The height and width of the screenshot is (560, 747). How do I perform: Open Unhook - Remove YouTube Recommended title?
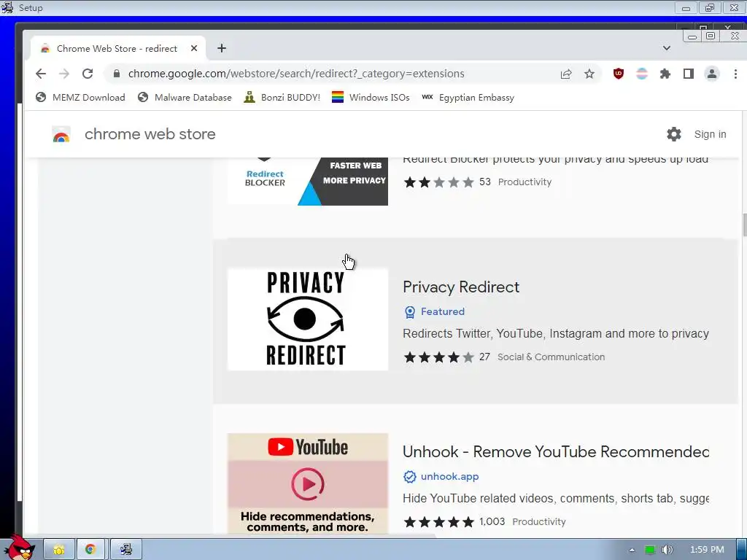[x=555, y=452]
